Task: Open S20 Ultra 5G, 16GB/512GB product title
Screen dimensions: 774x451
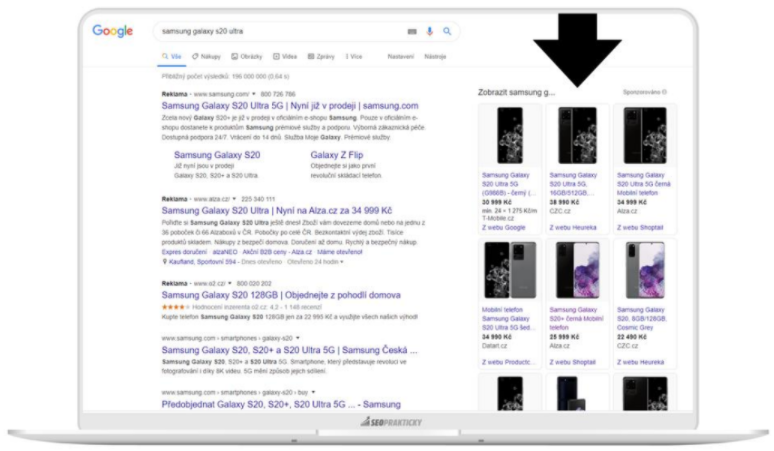Action: pyautogui.click(x=574, y=184)
